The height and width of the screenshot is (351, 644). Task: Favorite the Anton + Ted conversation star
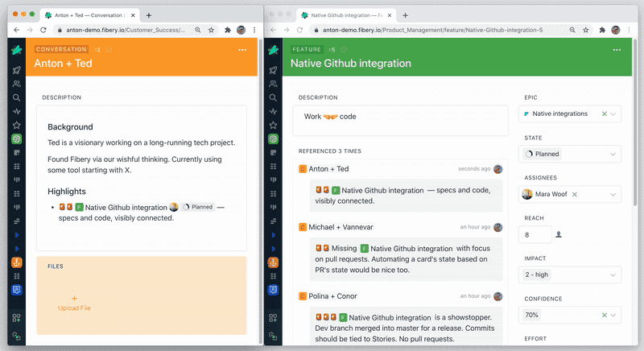(109, 49)
